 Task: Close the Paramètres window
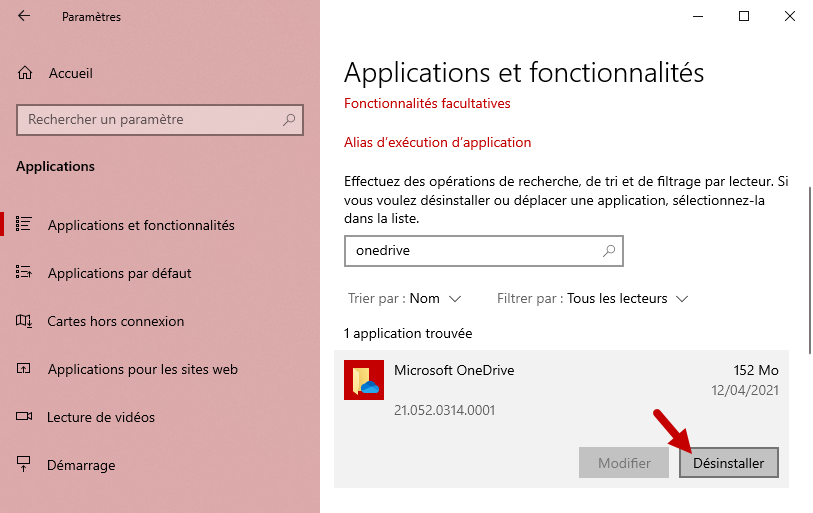coord(790,16)
